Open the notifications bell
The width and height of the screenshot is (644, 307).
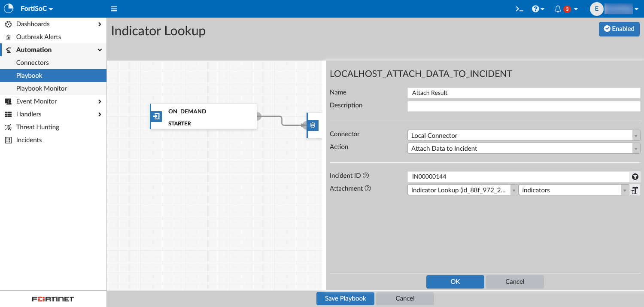click(558, 9)
